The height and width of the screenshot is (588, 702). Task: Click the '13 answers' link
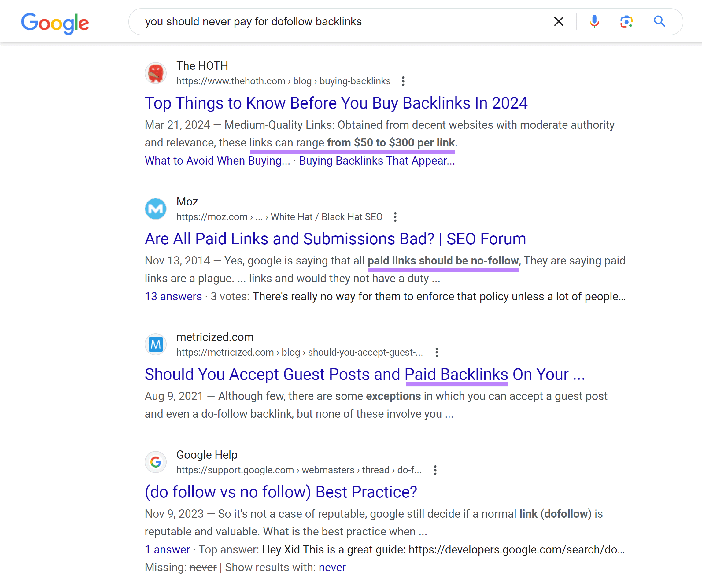pos(173,296)
